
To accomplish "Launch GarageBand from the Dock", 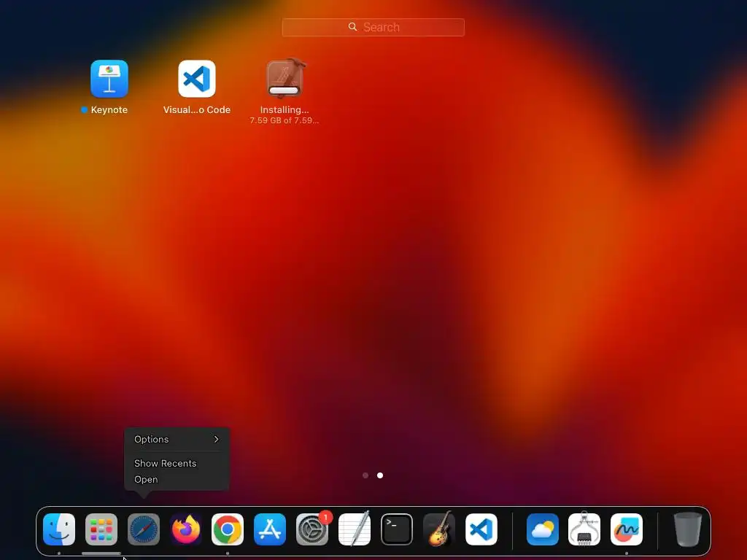I will click(438, 529).
